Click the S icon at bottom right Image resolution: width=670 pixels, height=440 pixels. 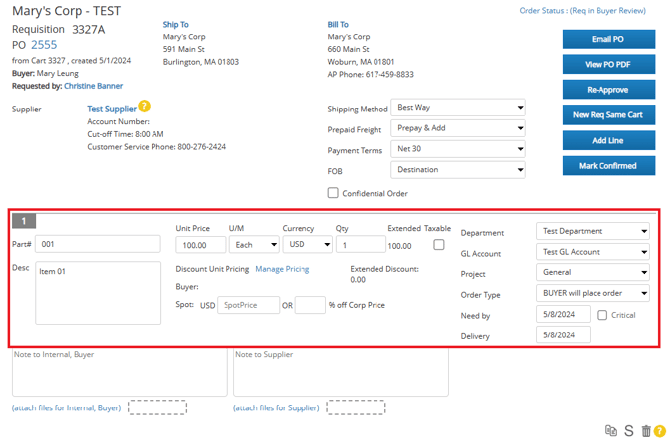[629, 430]
